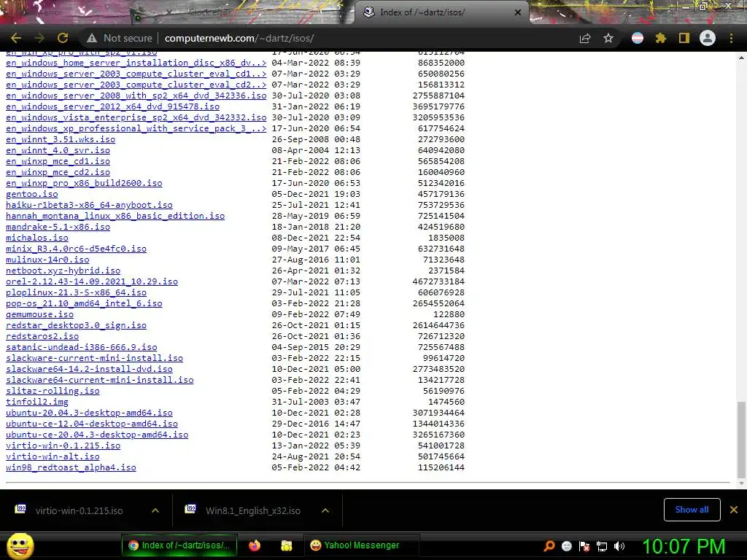Click the mulinux-14r0.iso link
747x560 pixels.
tap(47, 260)
